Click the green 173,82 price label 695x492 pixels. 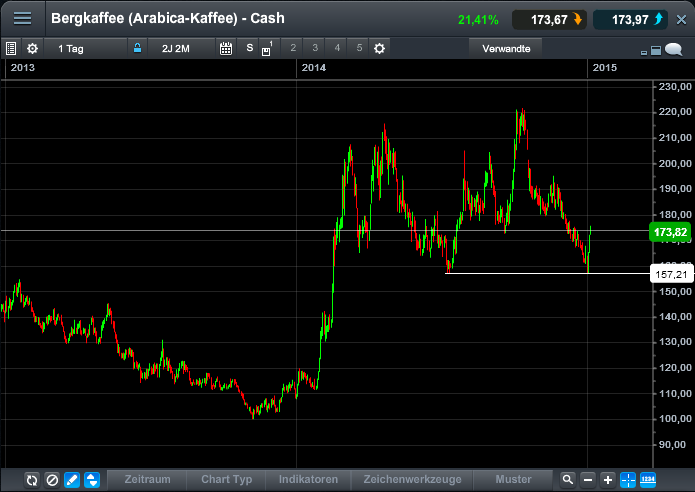670,232
